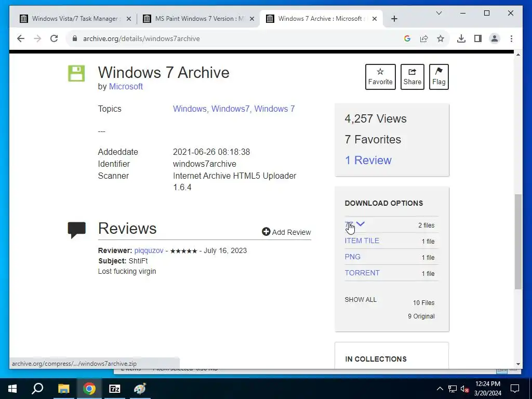Switch to MS Paint Windows 7 Version tab
Screen dimensions: 532x399
[x=199, y=19]
